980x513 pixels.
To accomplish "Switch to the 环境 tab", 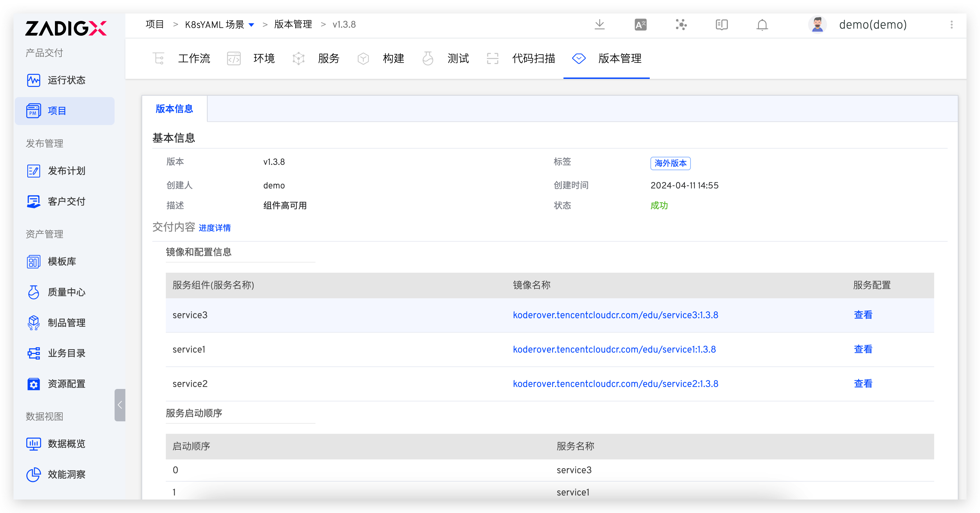I will [264, 59].
